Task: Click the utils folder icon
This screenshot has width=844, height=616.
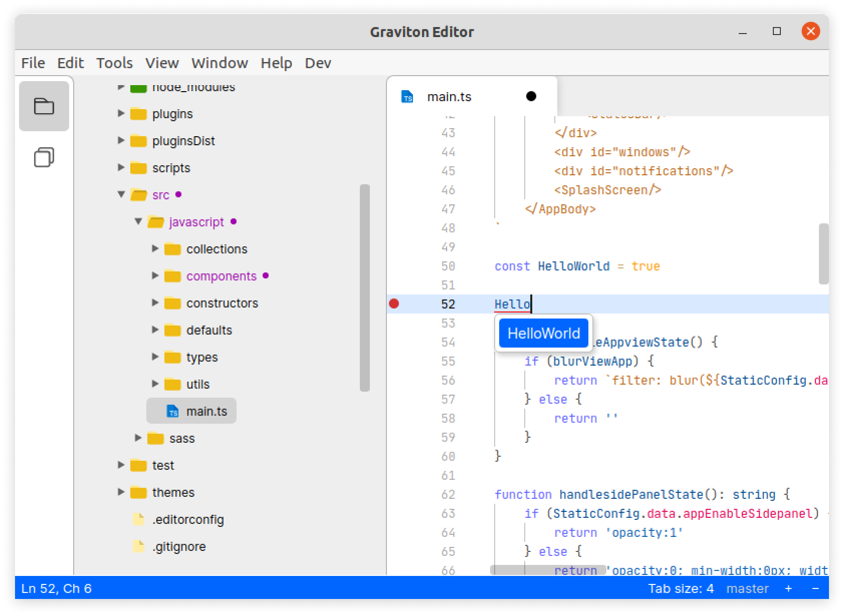Action: pos(172,385)
